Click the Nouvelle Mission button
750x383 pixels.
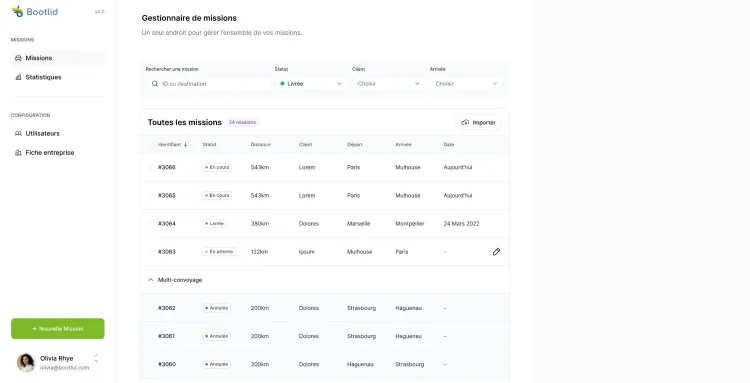[57, 328]
